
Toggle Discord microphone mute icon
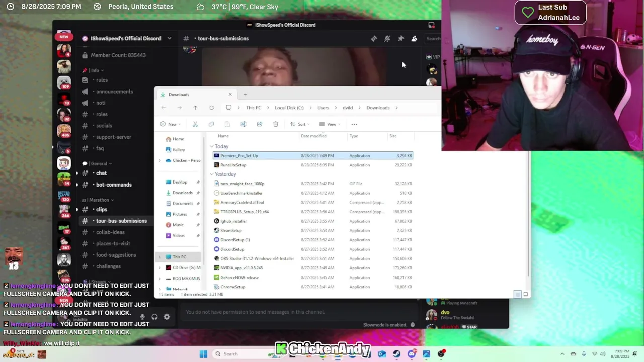(142, 317)
